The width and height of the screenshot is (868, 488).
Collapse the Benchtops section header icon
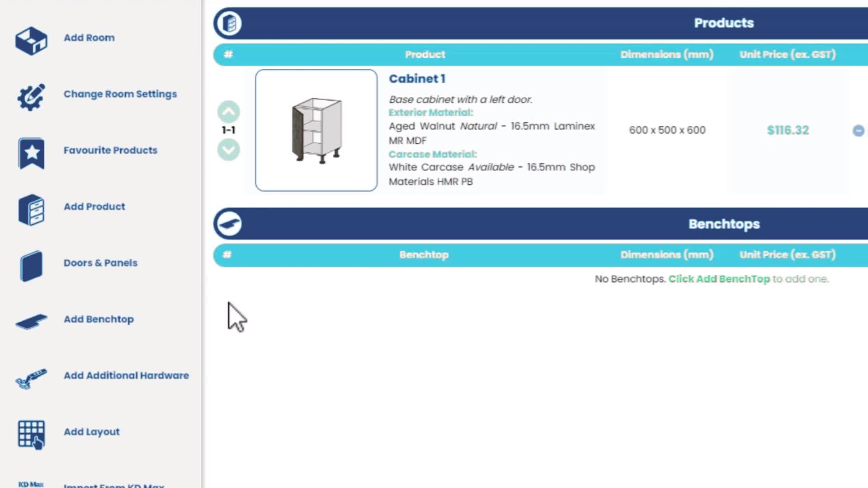pos(229,224)
